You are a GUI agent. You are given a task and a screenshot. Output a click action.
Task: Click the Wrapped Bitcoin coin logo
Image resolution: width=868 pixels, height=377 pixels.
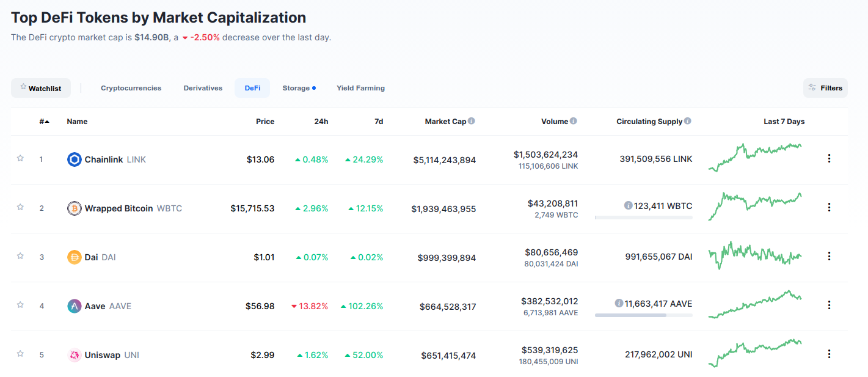point(74,208)
